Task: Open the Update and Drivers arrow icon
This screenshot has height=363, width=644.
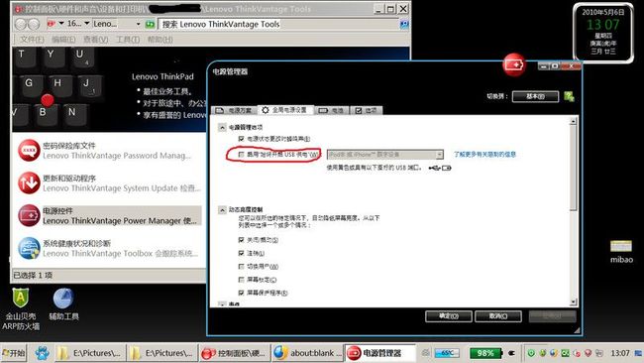Action: click(x=29, y=182)
